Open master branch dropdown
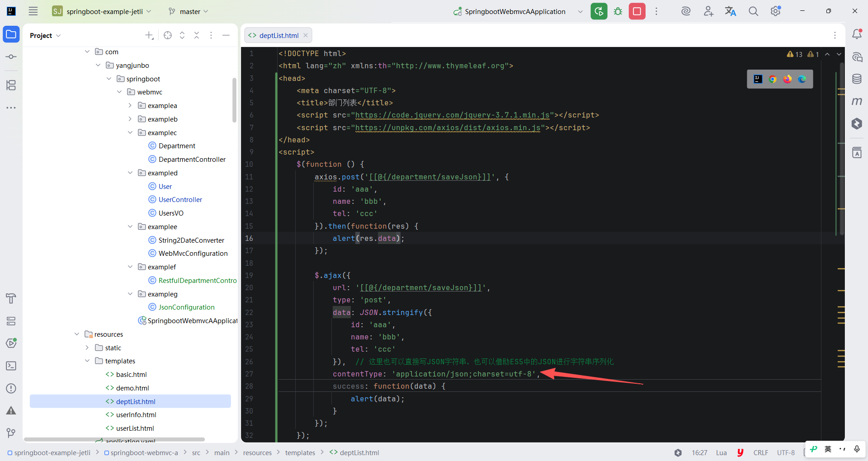 point(188,11)
